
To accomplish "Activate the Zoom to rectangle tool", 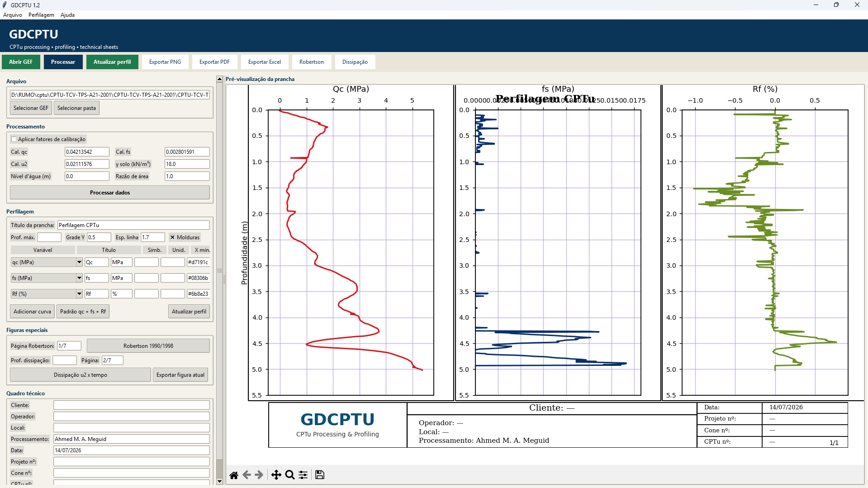I will pos(290,475).
